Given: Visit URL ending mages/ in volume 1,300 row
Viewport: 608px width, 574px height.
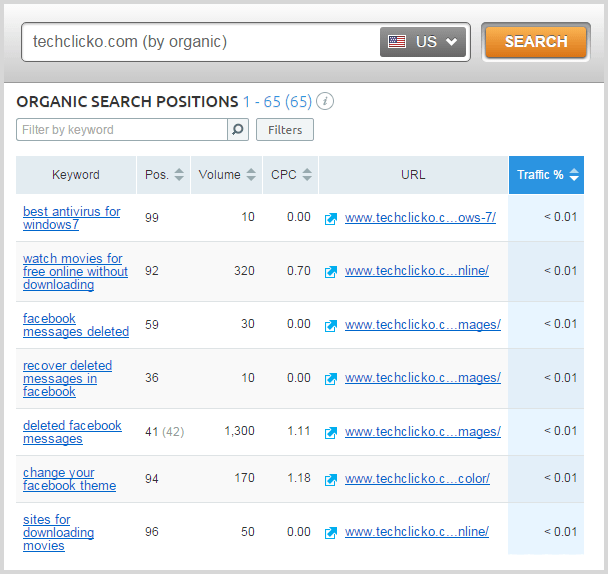Looking at the screenshot, I should click(x=423, y=432).
